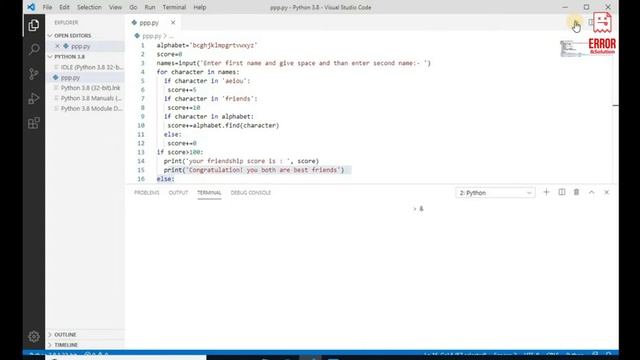
Task: Open the Manage gear in activity bar
Action: (34, 337)
